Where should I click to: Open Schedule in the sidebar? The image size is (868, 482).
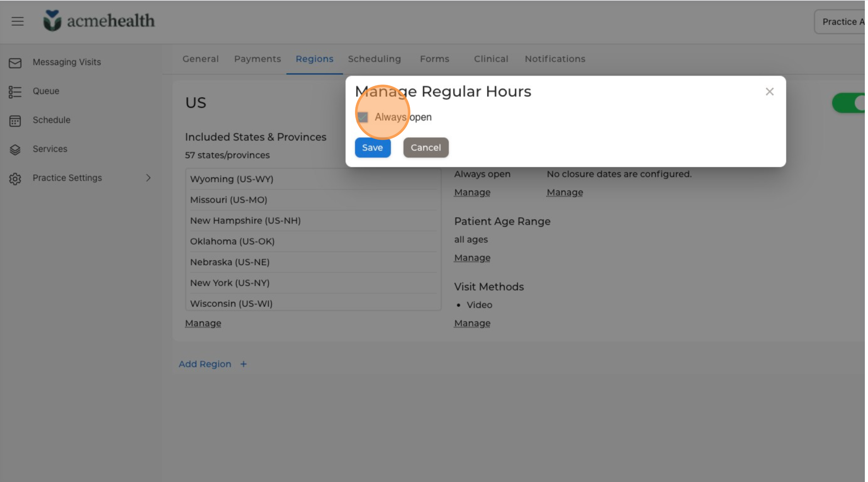(x=52, y=120)
